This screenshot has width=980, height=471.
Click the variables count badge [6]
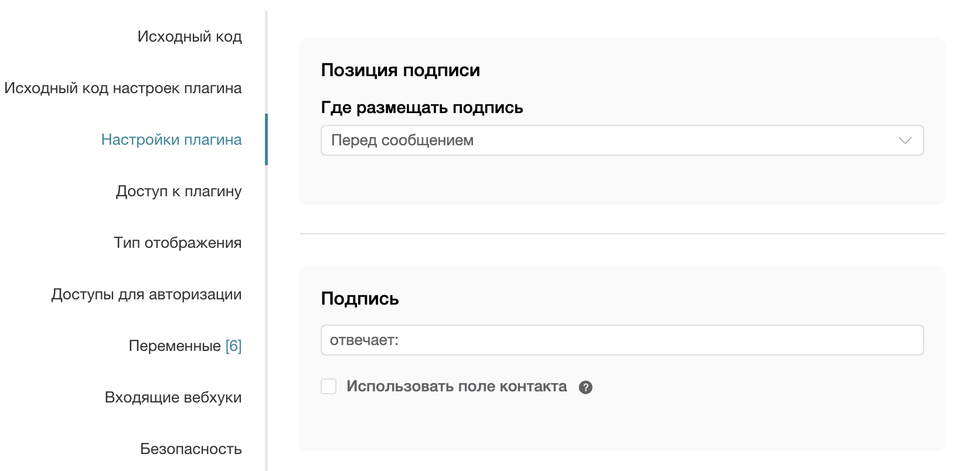click(234, 346)
